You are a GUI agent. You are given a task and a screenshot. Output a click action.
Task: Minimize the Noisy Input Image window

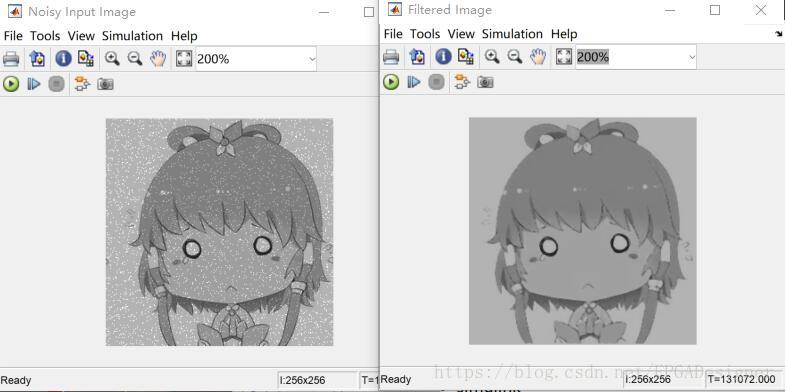click(324, 12)
